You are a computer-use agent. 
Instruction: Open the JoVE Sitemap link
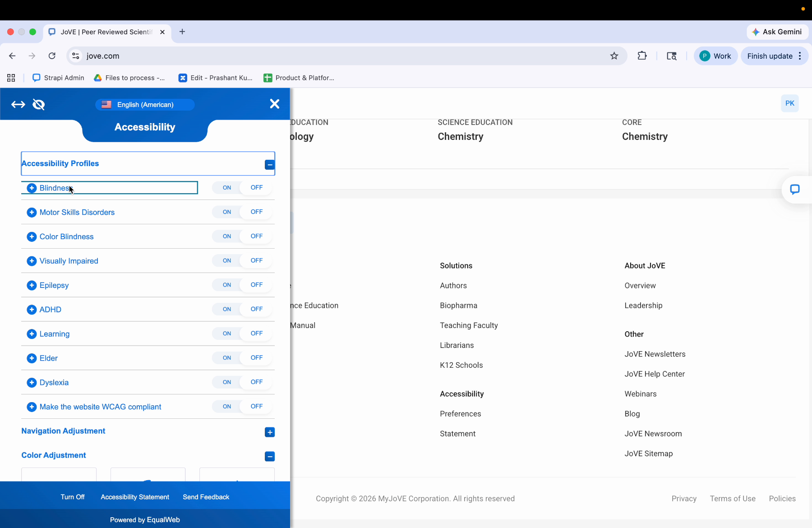point(648,454)
